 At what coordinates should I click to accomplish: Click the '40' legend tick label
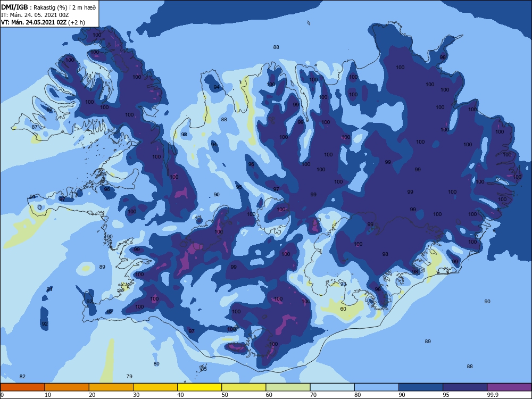(x=180, y=395)
